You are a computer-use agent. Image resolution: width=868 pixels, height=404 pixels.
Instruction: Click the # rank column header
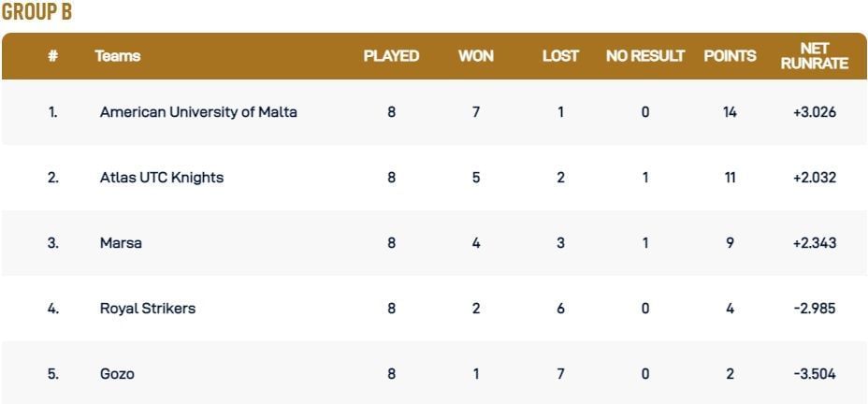pyautogui.click(x=53, y=56)
